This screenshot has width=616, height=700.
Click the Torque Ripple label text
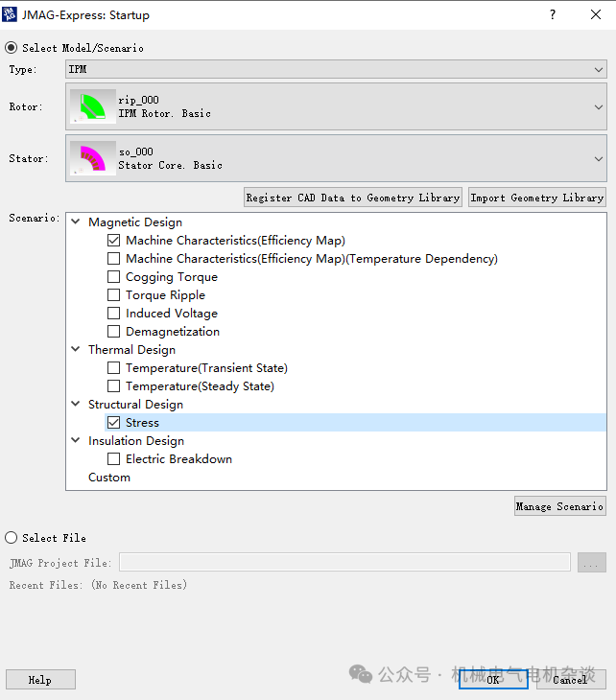pos(165,295)
